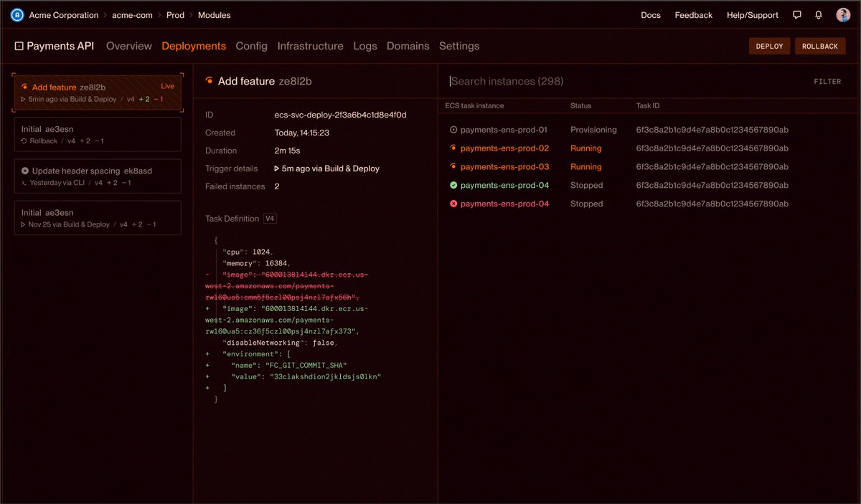Click the ROLLBACK button
This screenshot has width=861, height=504.
click(820, 46)
